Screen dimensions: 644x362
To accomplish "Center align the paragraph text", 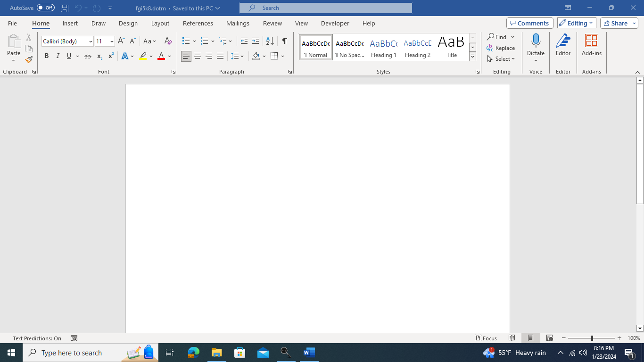I will (x=198, y=56).
